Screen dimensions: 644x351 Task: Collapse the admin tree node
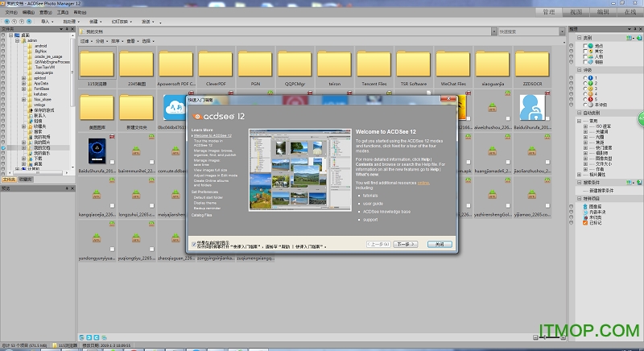(17, 40)
